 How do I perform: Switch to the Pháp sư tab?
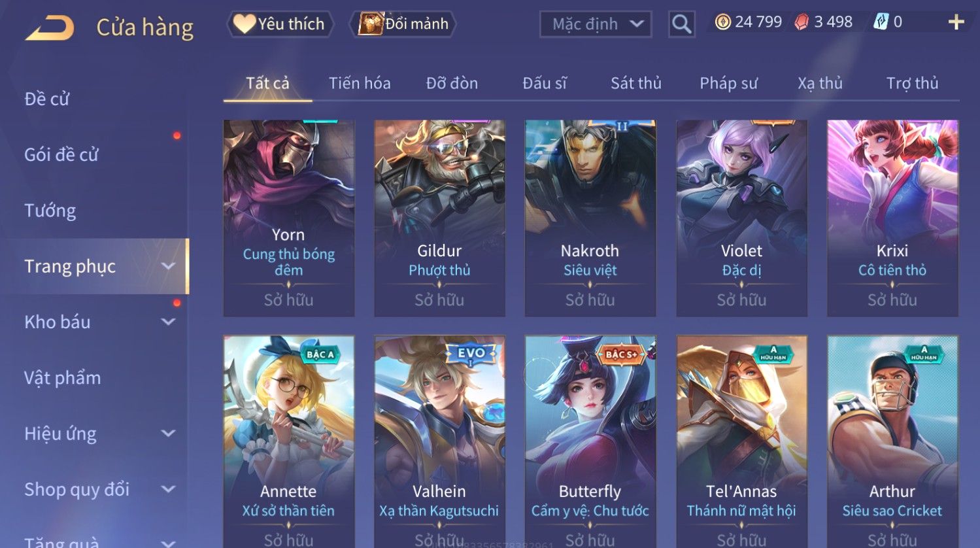pyautogui.click(x=728, y=83)
